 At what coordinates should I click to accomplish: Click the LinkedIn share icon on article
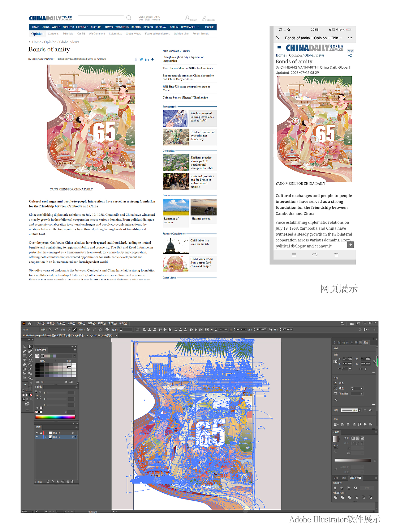[147, 59]
